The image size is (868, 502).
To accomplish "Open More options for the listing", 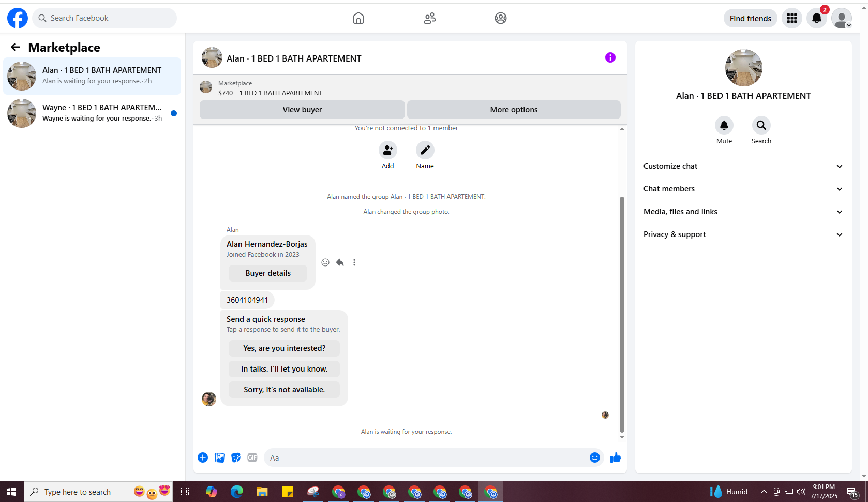I will (x=514, y=110).
